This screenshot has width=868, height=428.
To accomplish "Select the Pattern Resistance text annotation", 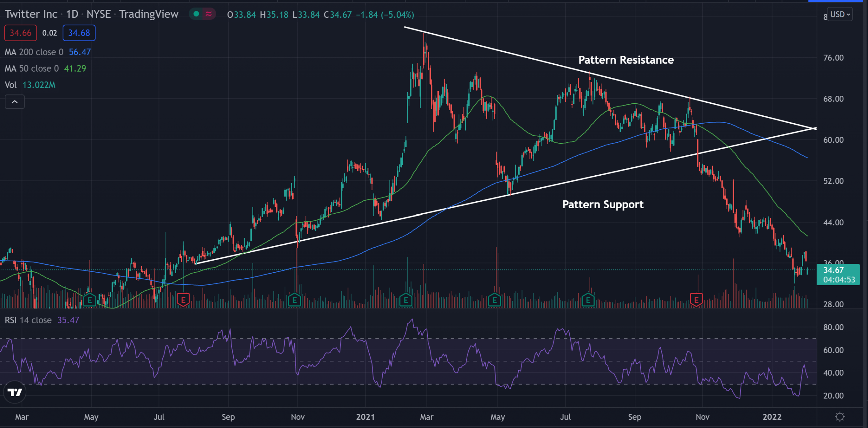I will click(x=626, y=60).
